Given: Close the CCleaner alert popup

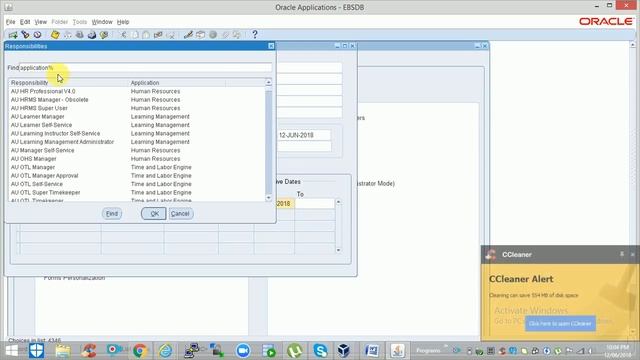Looking at the screenshot, I should (633, 254).
